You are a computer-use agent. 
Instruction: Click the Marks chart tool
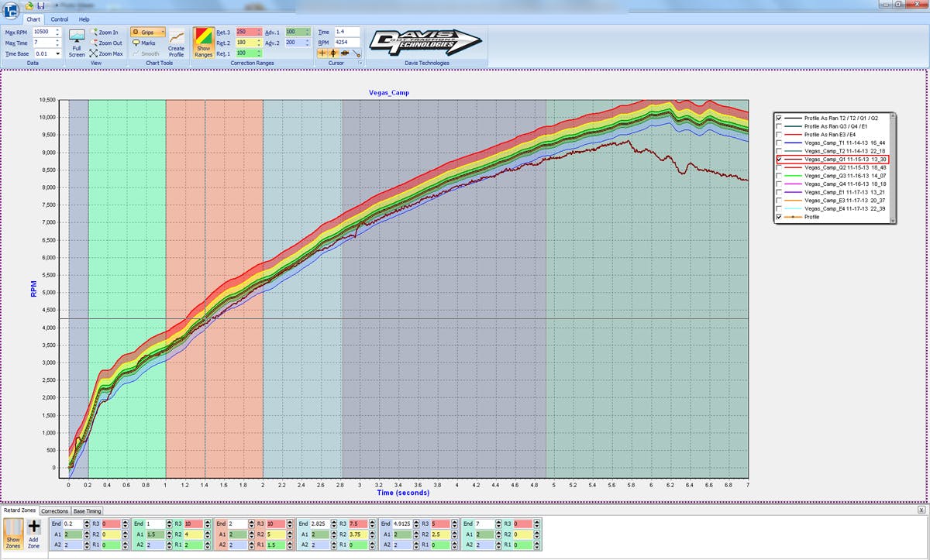(143, 43)
